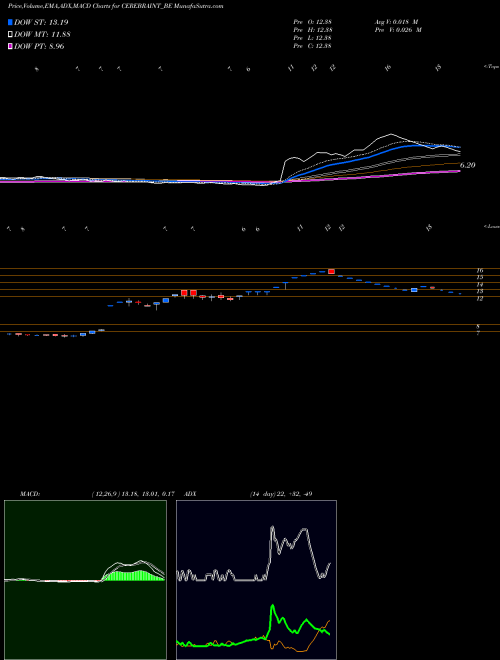
Task: Click the price level 14 axis label
Action: [x=480, y=285]
